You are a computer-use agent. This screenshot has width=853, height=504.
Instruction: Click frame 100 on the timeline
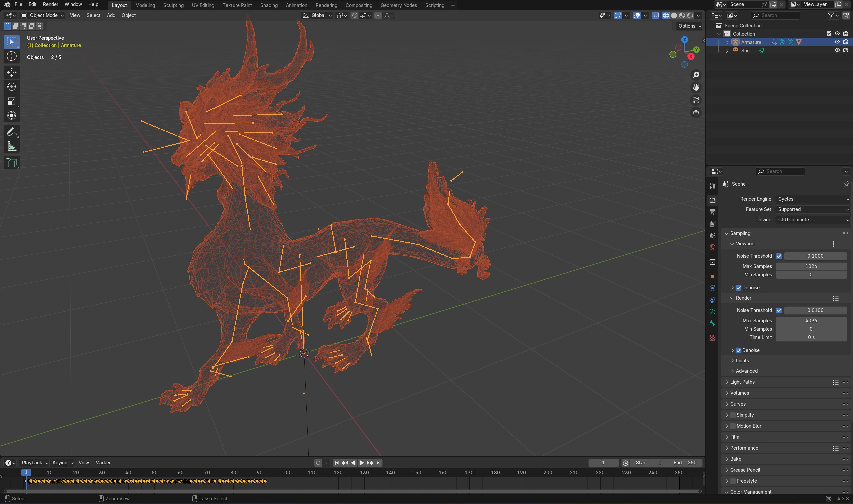pos(286,473)
